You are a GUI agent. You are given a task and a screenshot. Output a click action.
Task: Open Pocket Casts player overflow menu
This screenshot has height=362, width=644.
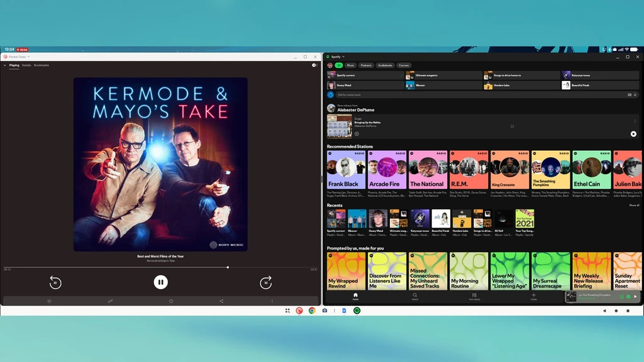[x=272, y=301]
